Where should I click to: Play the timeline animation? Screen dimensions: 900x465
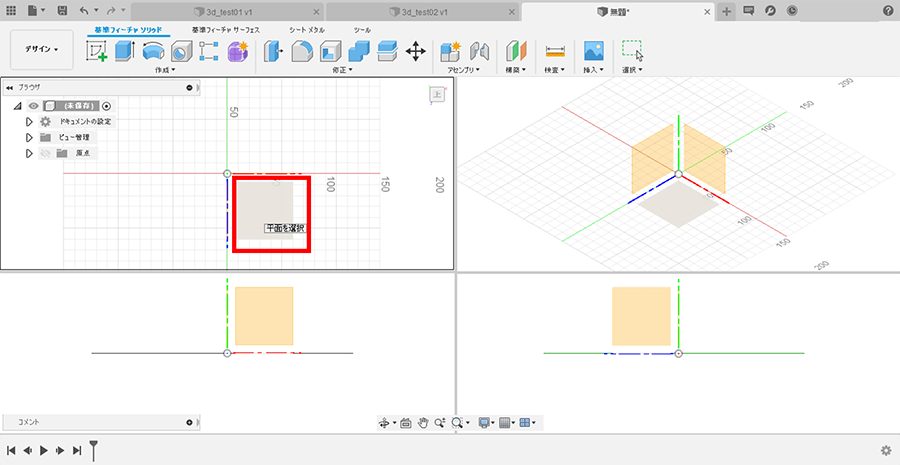pos(44,451)
